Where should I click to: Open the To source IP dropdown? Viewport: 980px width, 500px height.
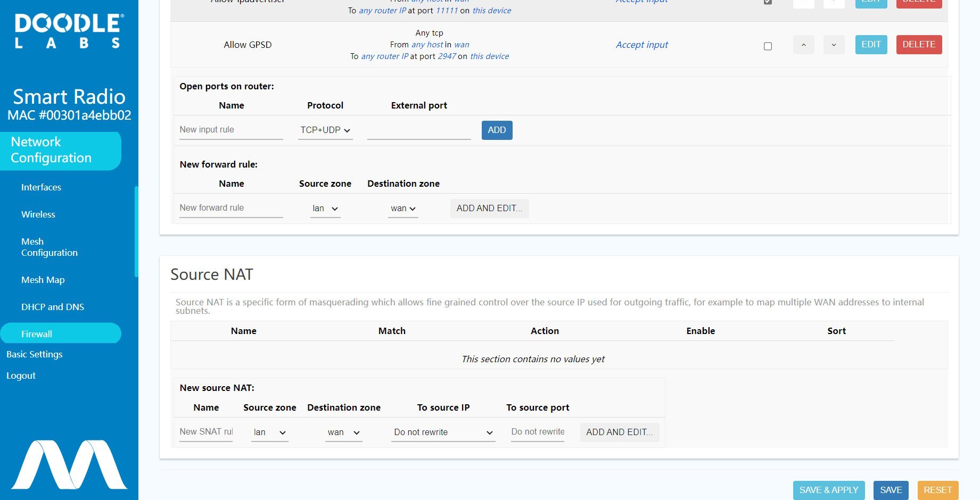443,432
